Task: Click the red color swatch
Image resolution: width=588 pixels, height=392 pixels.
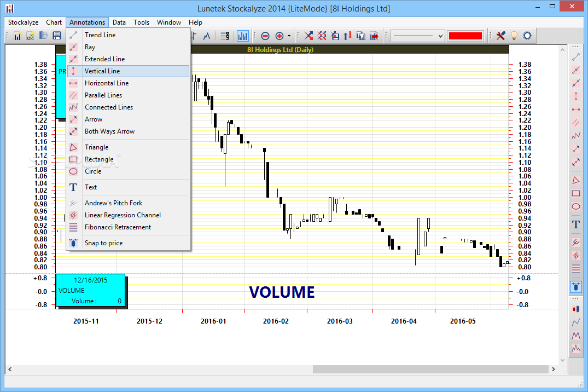Action: click(465, 36)
